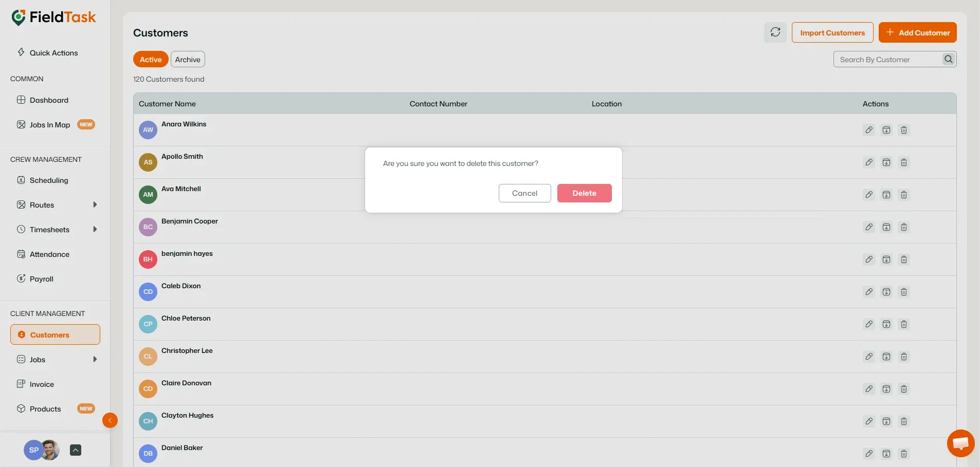Edit customer Chloe Peterson
Image resolution: width=980 pixels, height=467 pixels.
(x=869, y=324)
